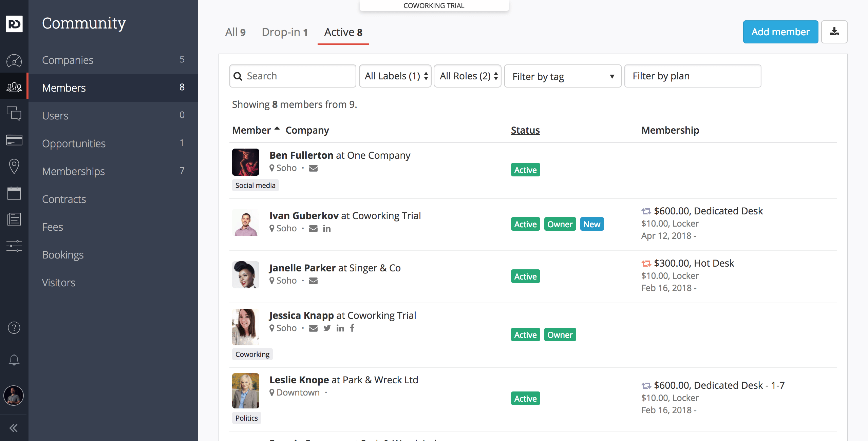This screenshot has height=441, width=868.
Task: Open Contracts in the Community menu
Action: [x=113, y=199]
